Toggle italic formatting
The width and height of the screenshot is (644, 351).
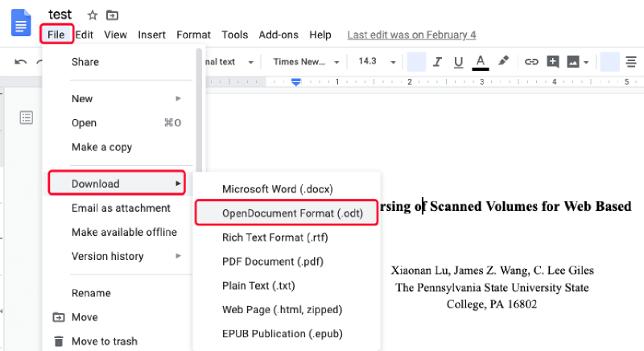click(x=439, y=61)
